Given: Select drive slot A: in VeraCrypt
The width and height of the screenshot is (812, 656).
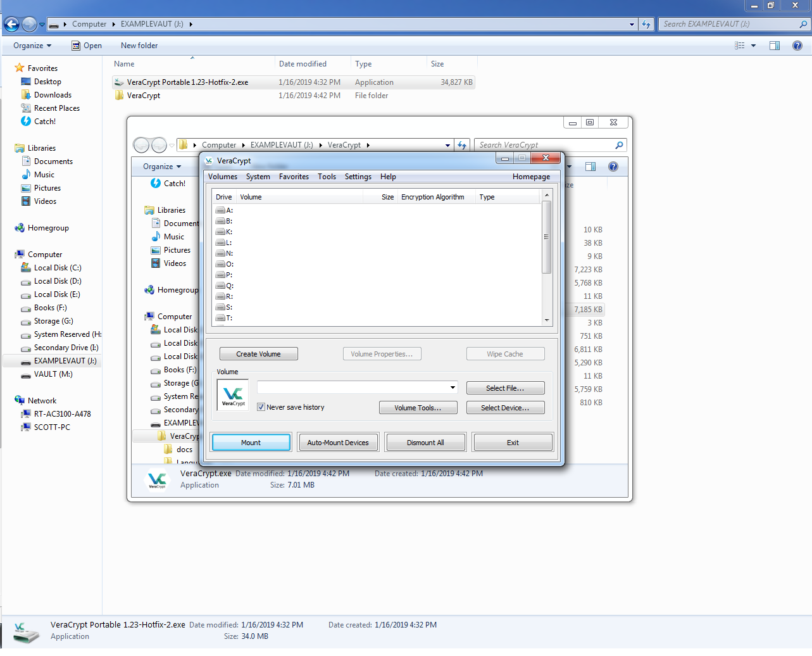Looking at the screenshot, I should (x=225, y=210).
